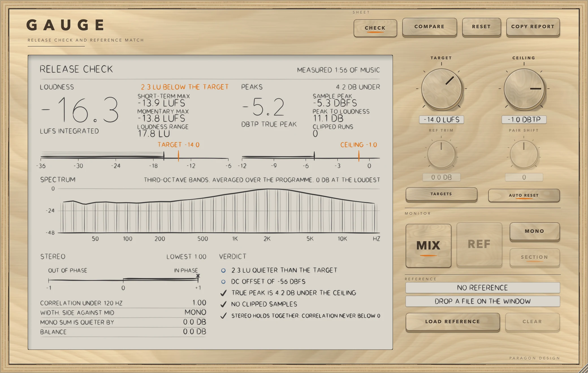This screenshot has height=373, width=588.
Task: Click the Ref Trim knob
Action: 441,154
